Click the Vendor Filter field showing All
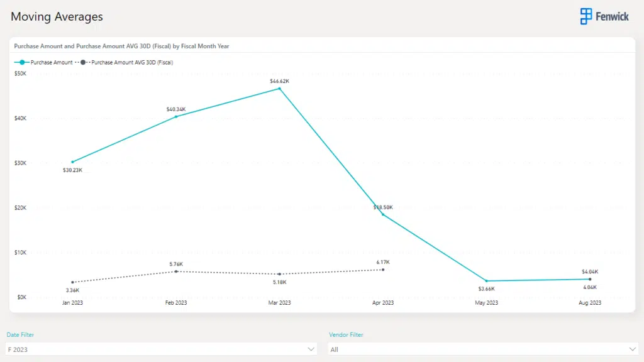This screenshot has height=362, width=644. point(478,349)
